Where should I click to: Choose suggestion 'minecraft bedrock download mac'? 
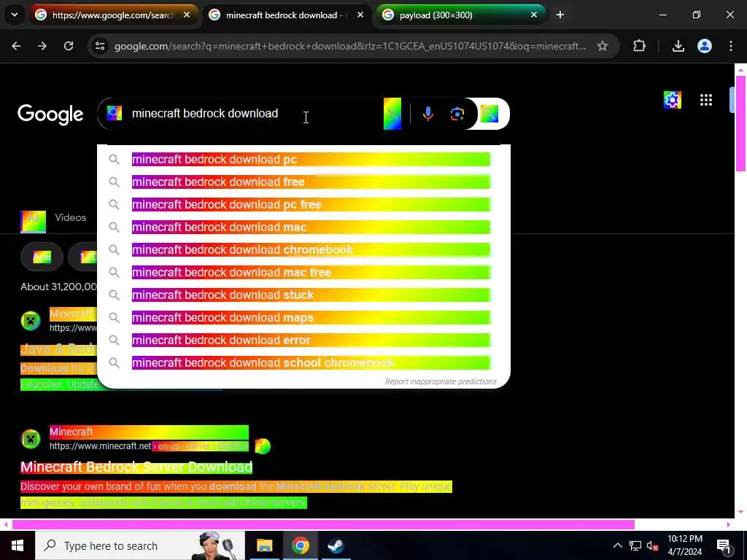303,227
